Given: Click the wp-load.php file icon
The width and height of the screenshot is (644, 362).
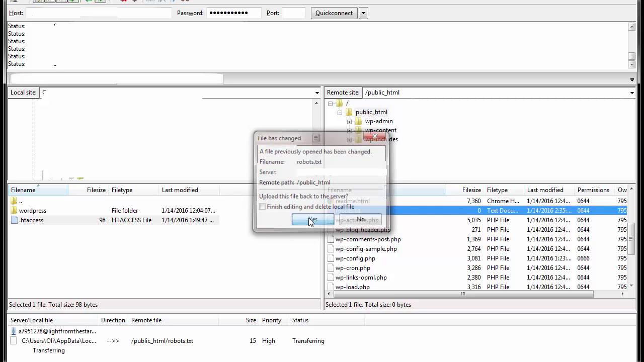Looking at the screenshot, I should (331, 287).
